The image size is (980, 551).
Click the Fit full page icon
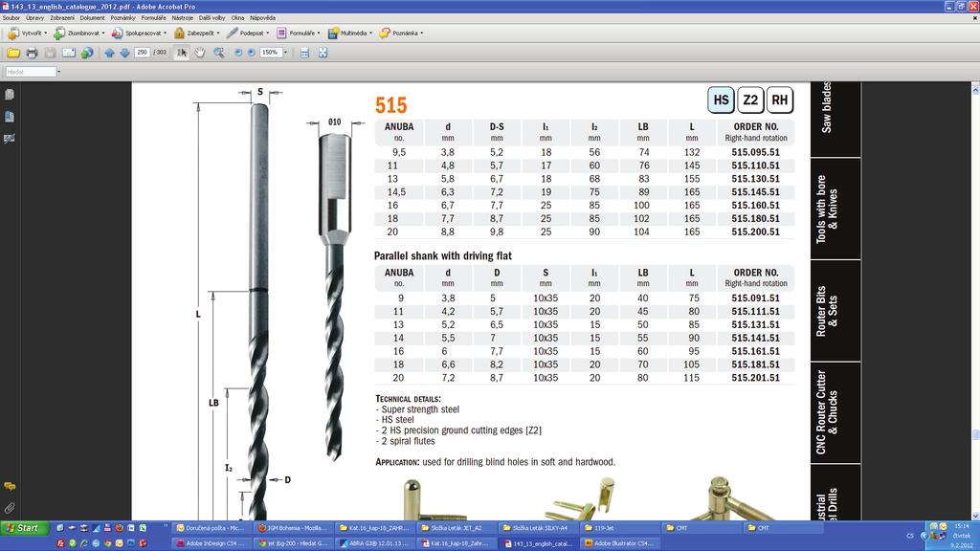[x=323, y=54]
